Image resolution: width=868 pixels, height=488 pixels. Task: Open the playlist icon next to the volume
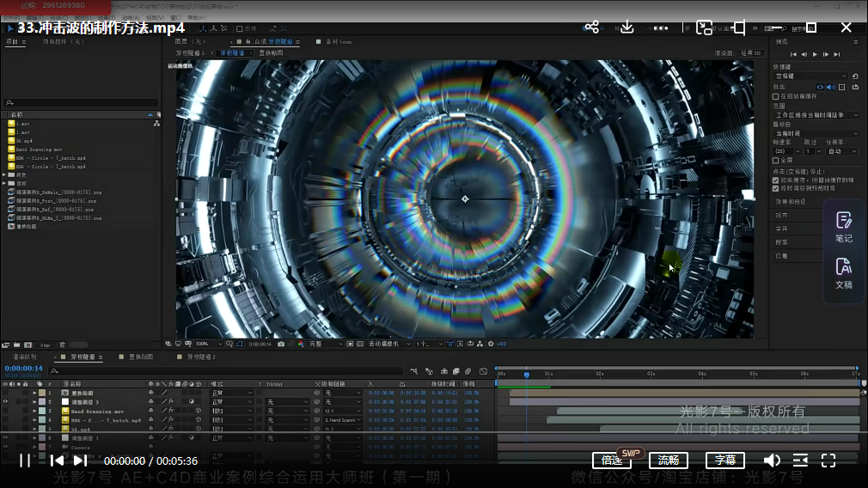[x=800, y=461]
